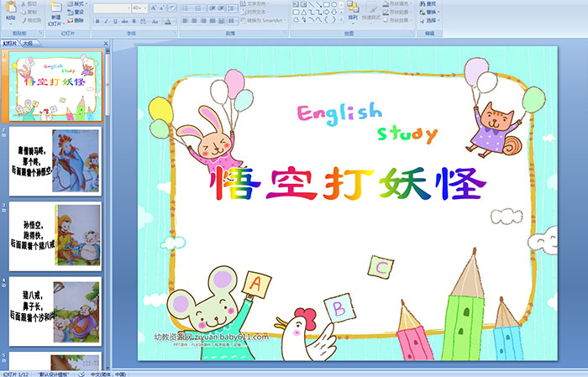Open the font name dropdown arrow
Screen dimensions: 588x377
(x=129, y=8)
